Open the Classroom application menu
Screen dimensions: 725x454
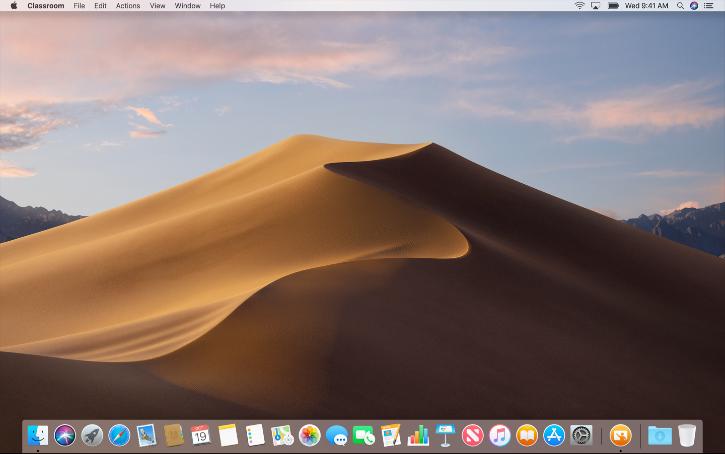tap(46, 6)
